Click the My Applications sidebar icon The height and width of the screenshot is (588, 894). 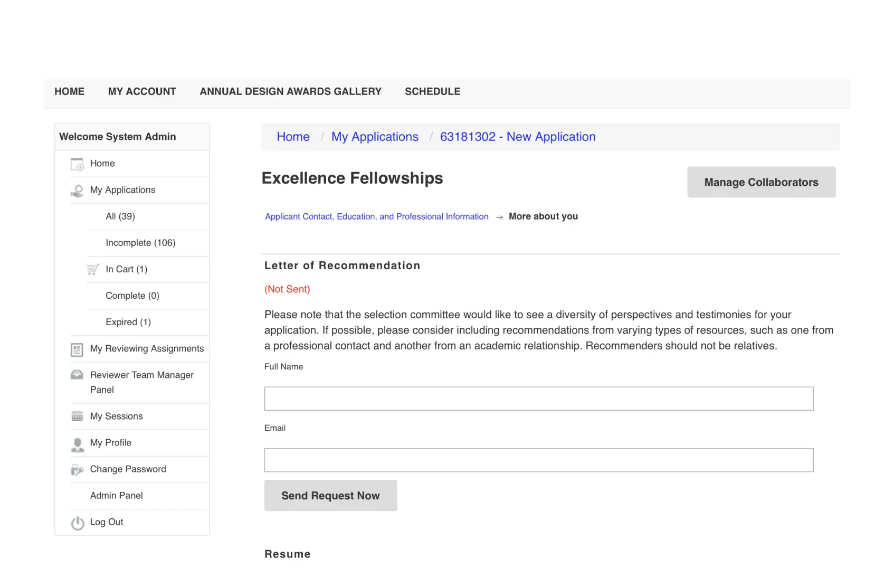tap(77, 191)
